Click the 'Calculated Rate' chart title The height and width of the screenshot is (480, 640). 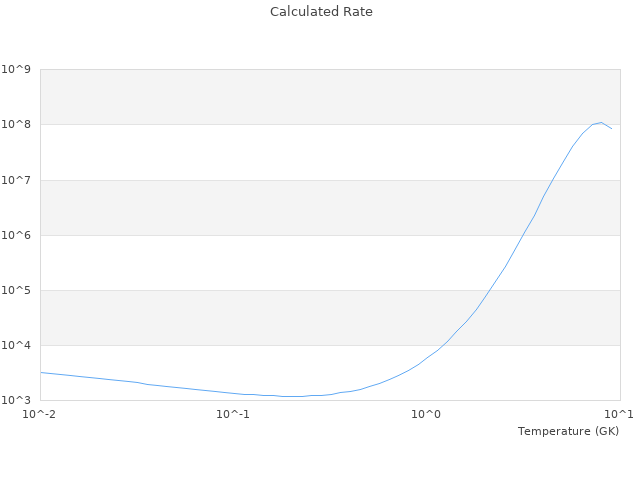320,12
